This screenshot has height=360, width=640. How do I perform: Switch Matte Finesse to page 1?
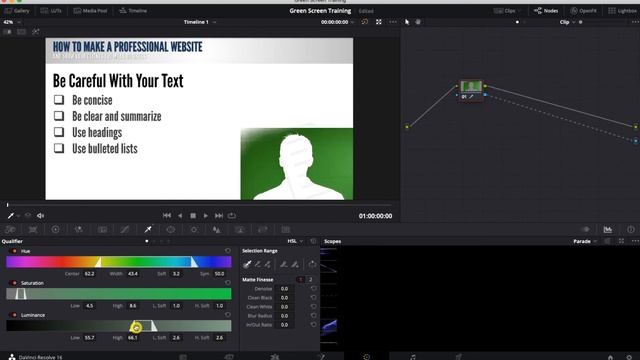coord(301,280)
